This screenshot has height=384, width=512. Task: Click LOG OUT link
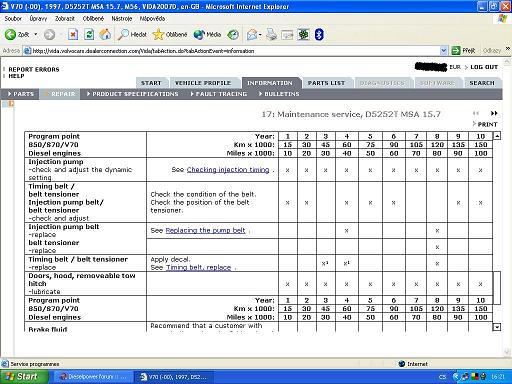(x=484, y=67)
